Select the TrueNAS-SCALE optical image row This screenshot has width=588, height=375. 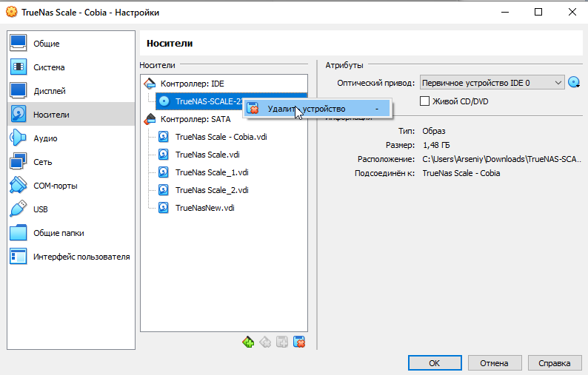click(199, 101)
